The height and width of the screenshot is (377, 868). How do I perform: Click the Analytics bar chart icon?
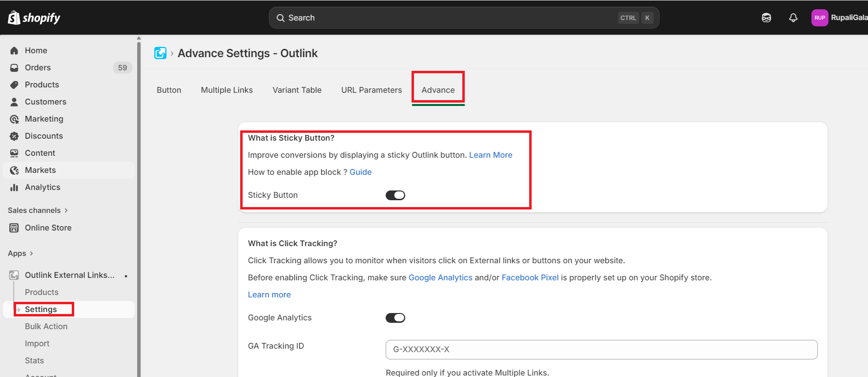pyautogui.click(x=14, y=187)
